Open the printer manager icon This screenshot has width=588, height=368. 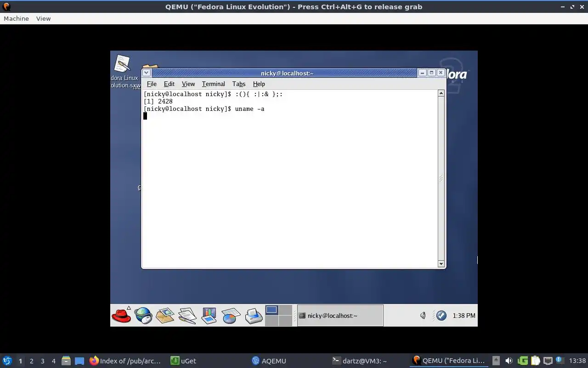254,316
